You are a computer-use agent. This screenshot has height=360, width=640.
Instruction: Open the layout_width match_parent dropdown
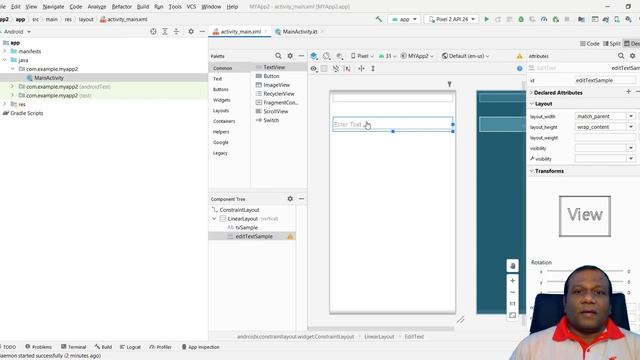pyautogui.click(x=631, y=116)
